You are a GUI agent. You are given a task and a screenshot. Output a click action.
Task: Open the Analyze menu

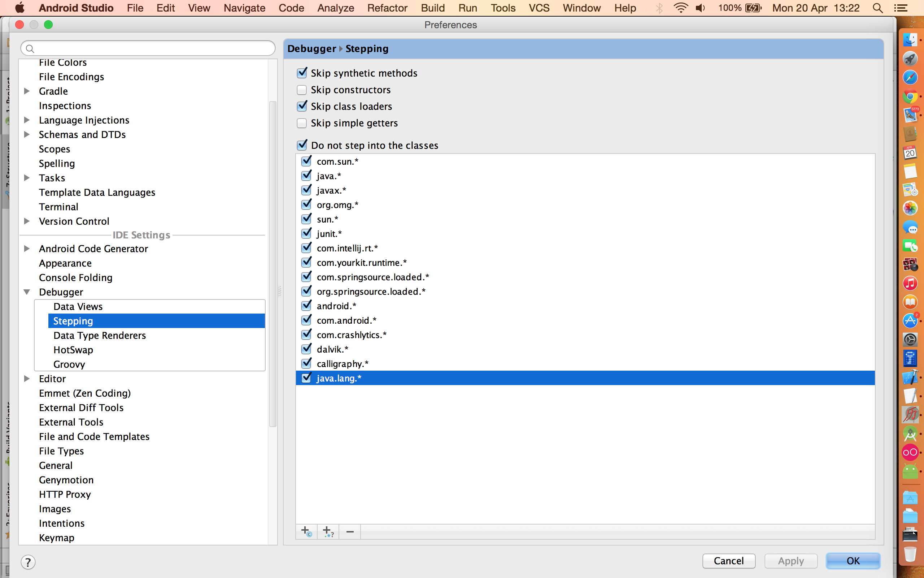click(336, 8)
